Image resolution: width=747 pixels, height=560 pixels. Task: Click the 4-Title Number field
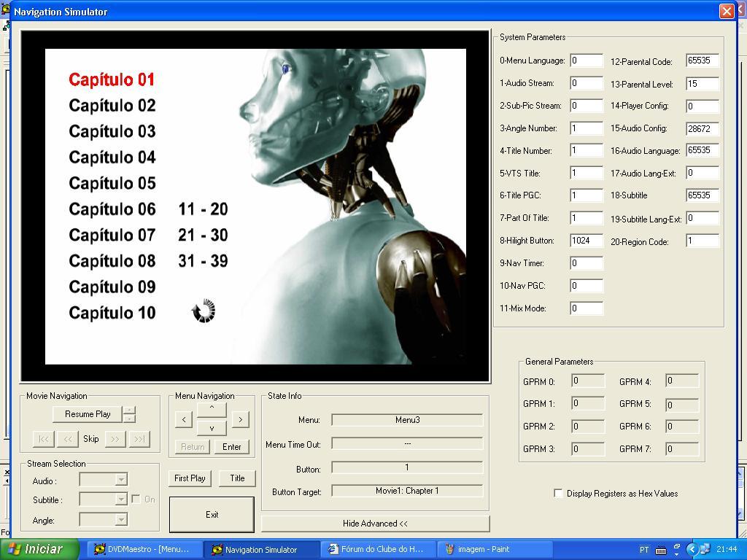click(587, 150)
